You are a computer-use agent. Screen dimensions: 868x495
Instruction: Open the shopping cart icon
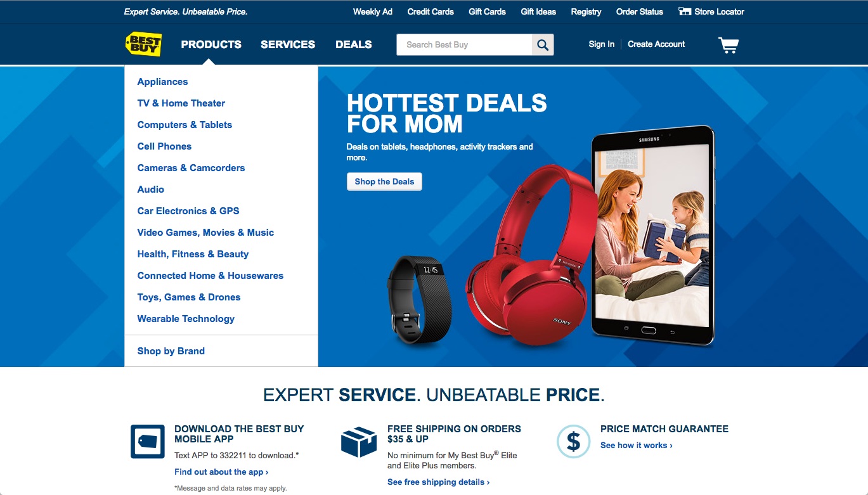(x=729, y=45)
